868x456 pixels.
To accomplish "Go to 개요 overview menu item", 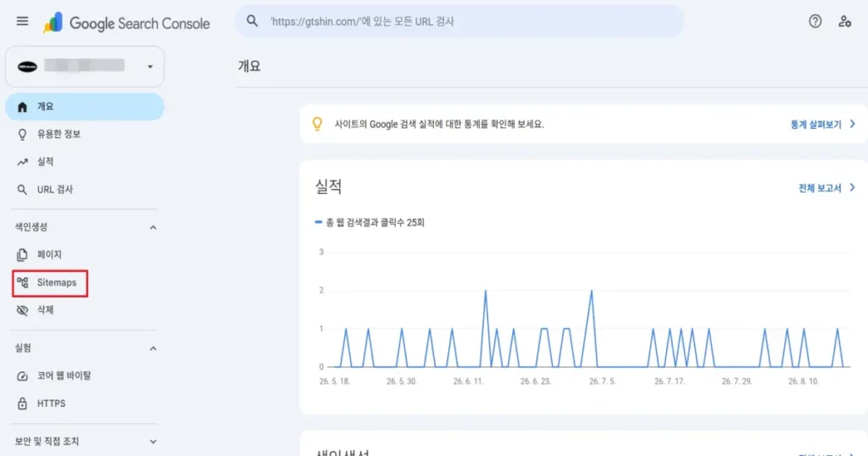I will (x=85, y=107).
